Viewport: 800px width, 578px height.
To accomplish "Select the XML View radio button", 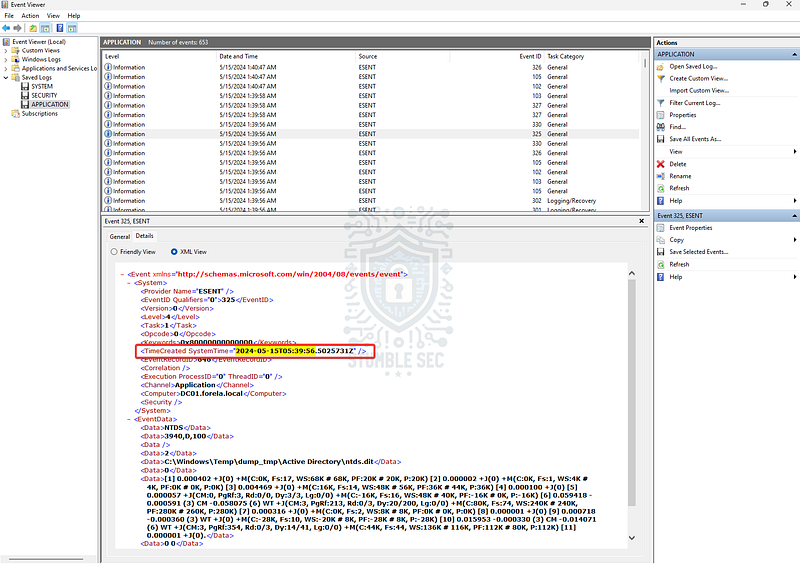I will [x=174, y=252].
